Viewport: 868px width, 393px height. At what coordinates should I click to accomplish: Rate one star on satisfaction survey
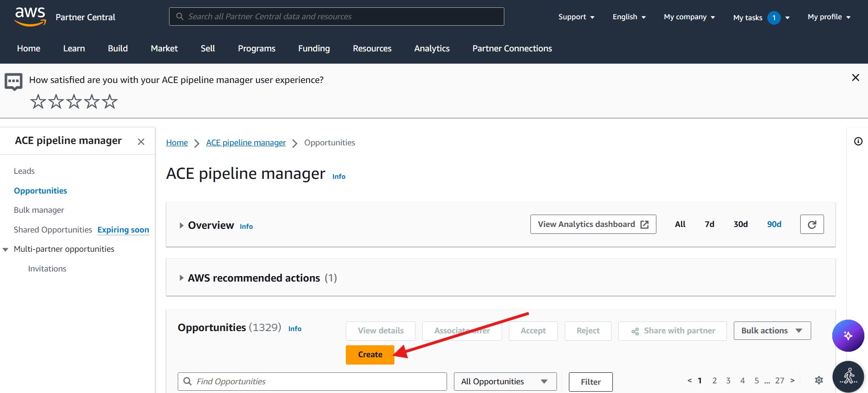[38, 101]
